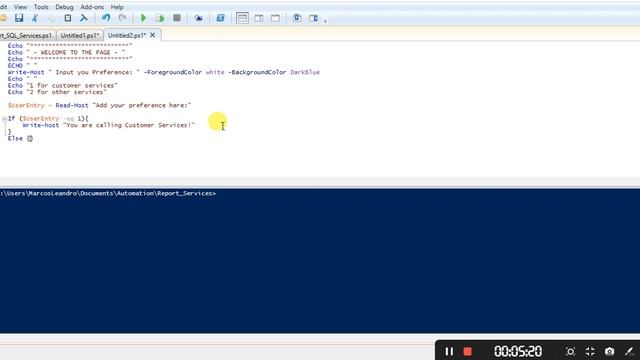Collapse the If block in editor
640x360 pixels.
tap(4, 119)
